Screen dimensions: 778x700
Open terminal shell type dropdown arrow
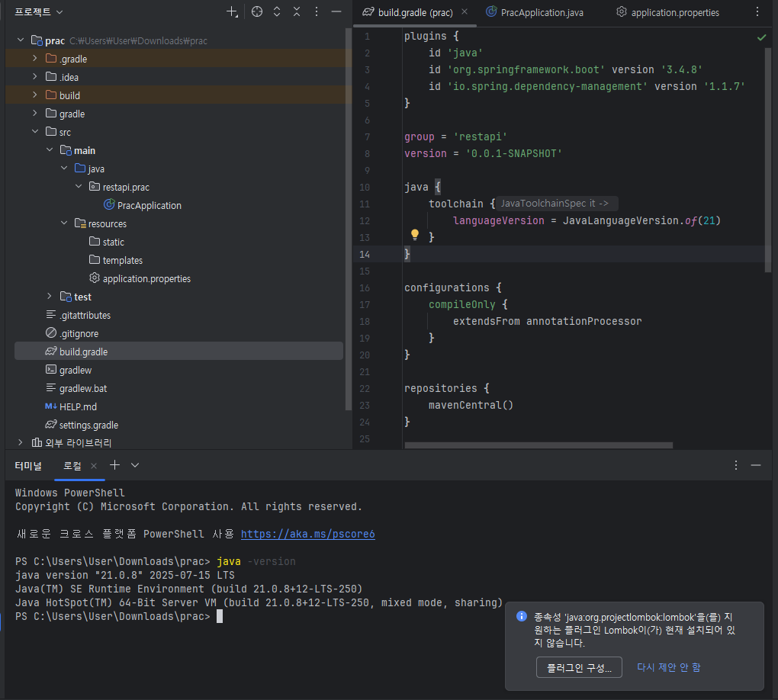click(135, 465)
